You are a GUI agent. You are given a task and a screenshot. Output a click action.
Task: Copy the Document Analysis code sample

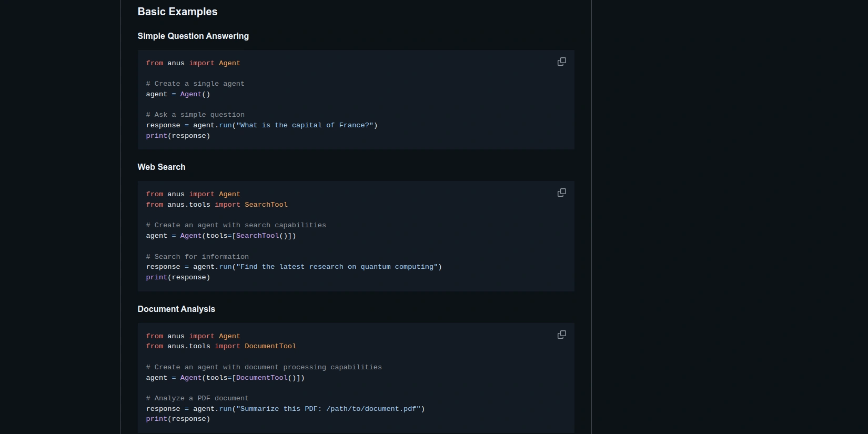(x=561, y=335)
